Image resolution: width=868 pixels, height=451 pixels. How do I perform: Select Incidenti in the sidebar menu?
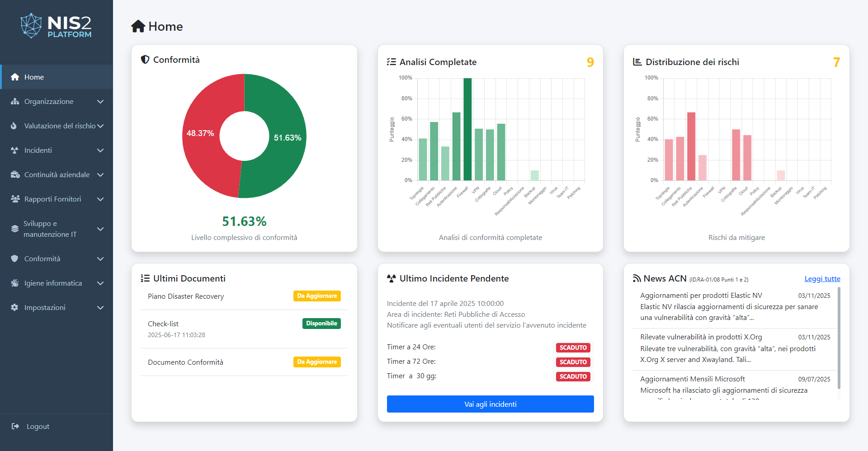click(x=38, y=150)
